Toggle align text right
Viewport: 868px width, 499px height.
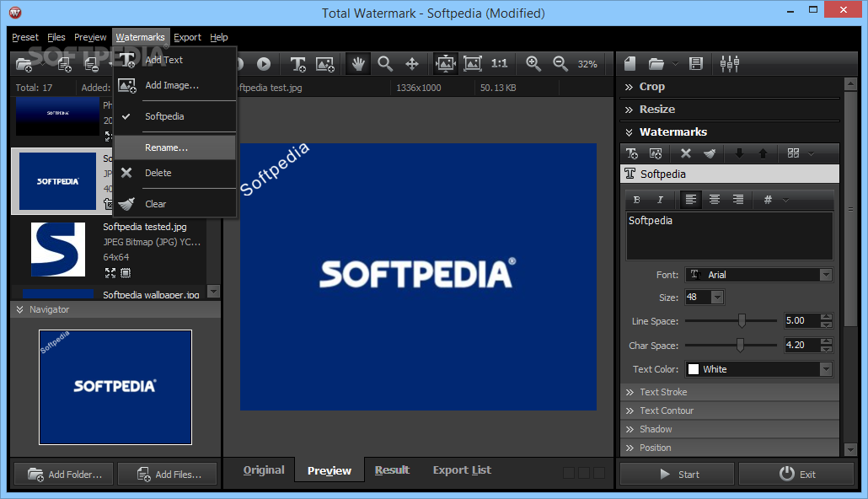tap(738, 200)
